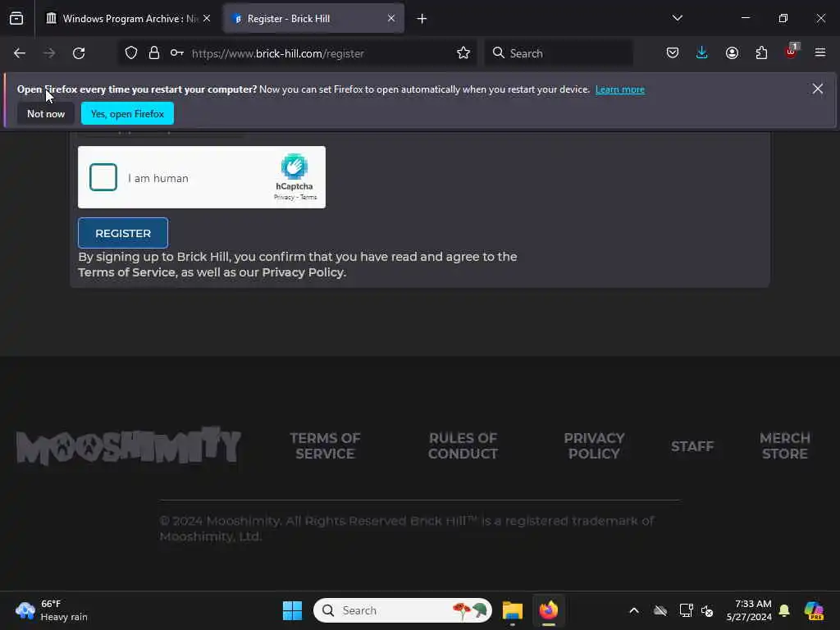Open footer MERCH STORE link
Image resolution: width=840 pixels, height=630 pixels.
(x=785, y=445)
